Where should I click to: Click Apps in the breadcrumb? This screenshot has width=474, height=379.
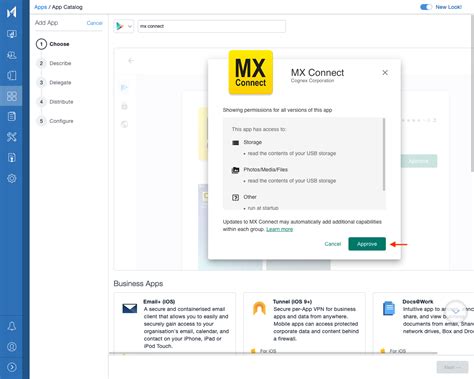pos(40,7)
